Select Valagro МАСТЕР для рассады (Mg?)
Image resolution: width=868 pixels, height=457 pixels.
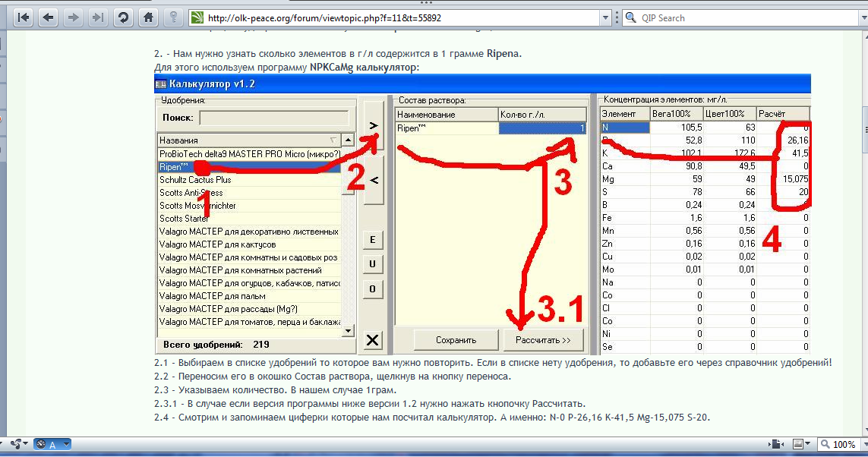[249, 309]
